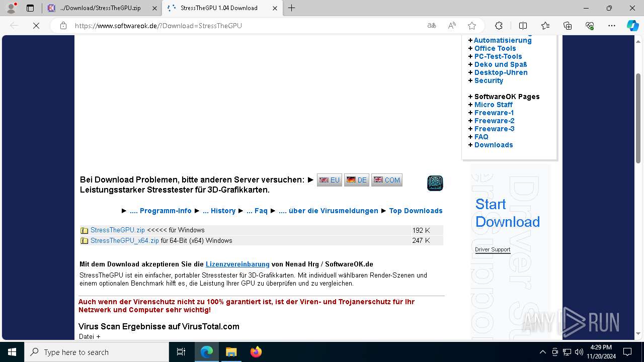This screenshot has height=362, width=644.
Task: Open the Favorites list icon
Action: click(545, 26)
